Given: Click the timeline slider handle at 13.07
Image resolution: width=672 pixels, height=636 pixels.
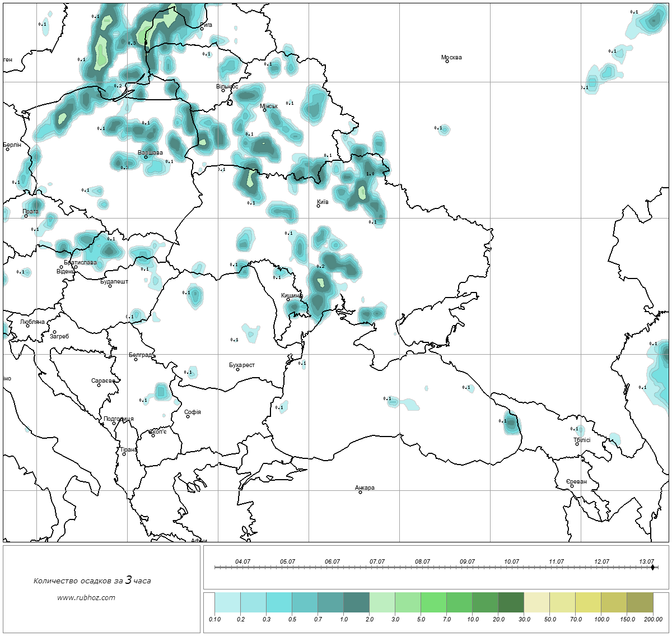Looking at the screenshot, I should point(652,568).
